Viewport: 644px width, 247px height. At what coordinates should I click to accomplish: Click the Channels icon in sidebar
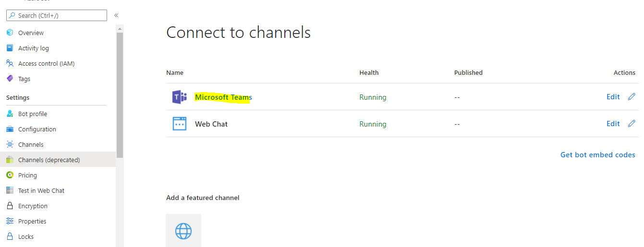point(10,144)
